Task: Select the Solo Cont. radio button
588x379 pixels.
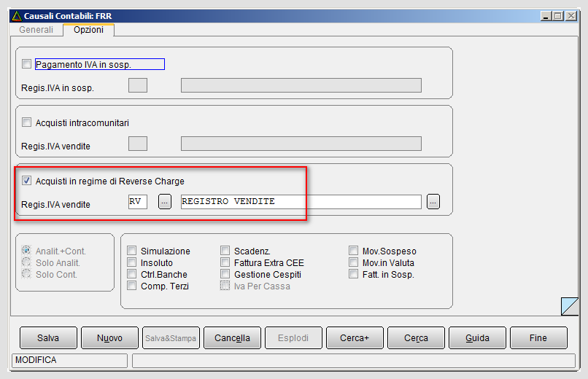Action: [26, 274]
